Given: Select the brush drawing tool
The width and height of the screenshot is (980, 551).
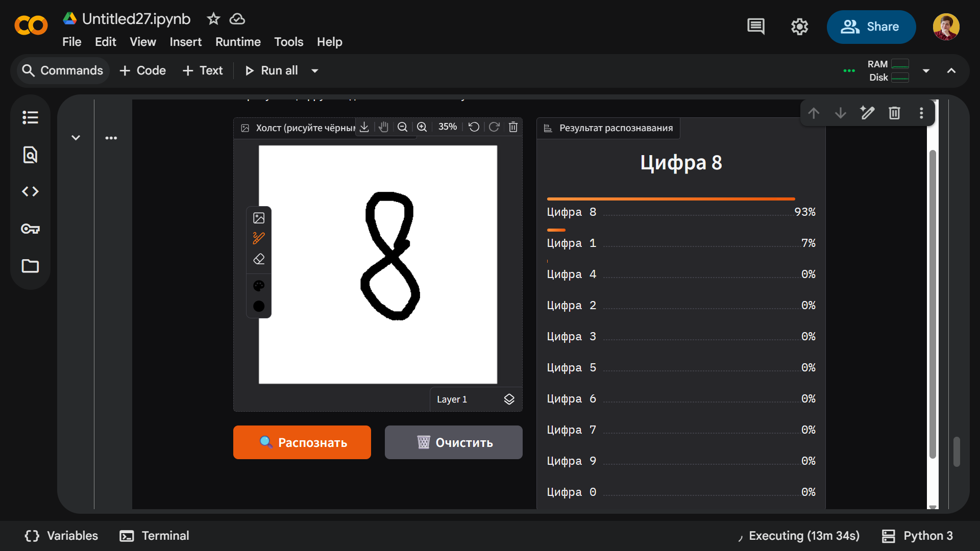Looking at the screenshot, I should 259,238.
